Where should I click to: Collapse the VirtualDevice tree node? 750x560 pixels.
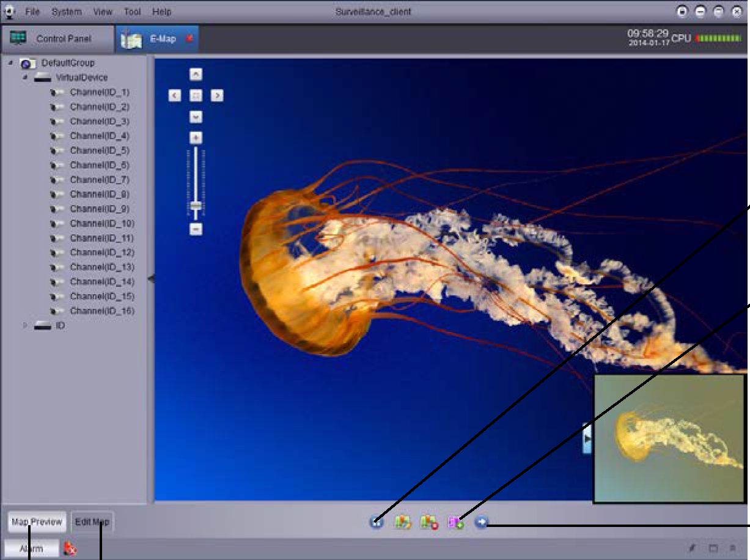[x=25, y=78]
